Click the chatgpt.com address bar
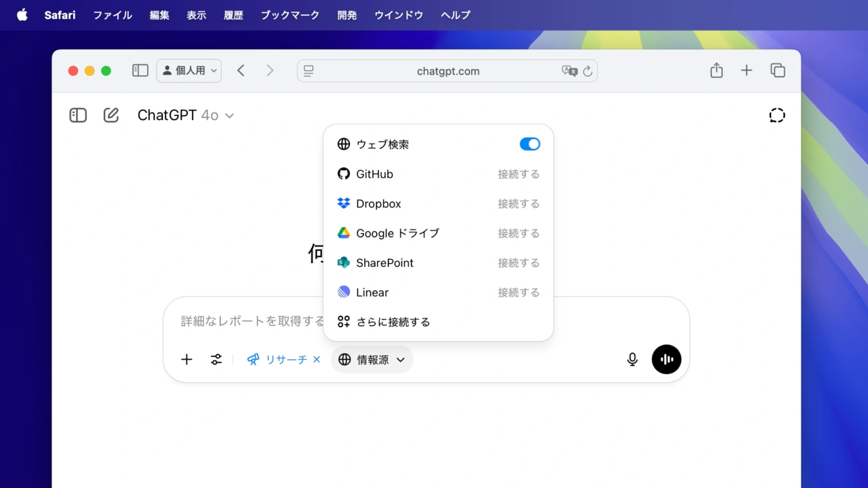Viewport: 868px width, 488px height. [448, 71]
